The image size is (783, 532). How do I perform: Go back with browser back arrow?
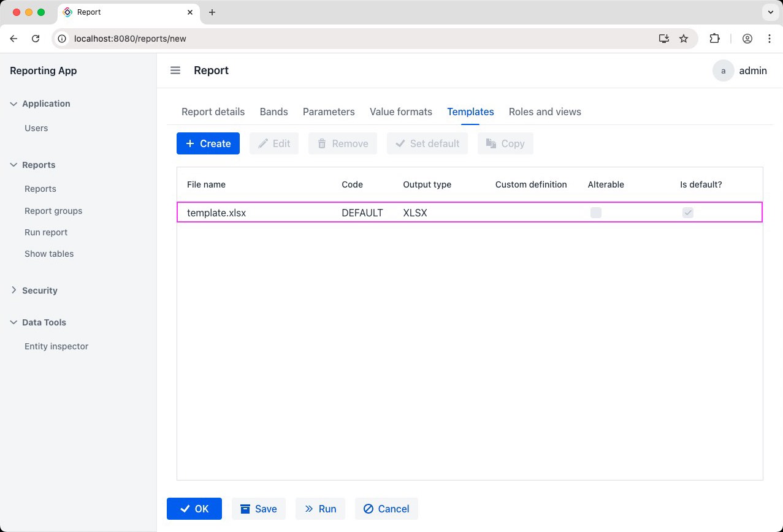pyautogui.click(x=13, y=39)
